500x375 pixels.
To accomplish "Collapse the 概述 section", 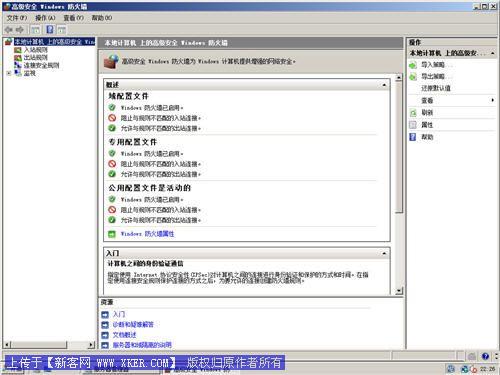I will [x=384, y=85].
